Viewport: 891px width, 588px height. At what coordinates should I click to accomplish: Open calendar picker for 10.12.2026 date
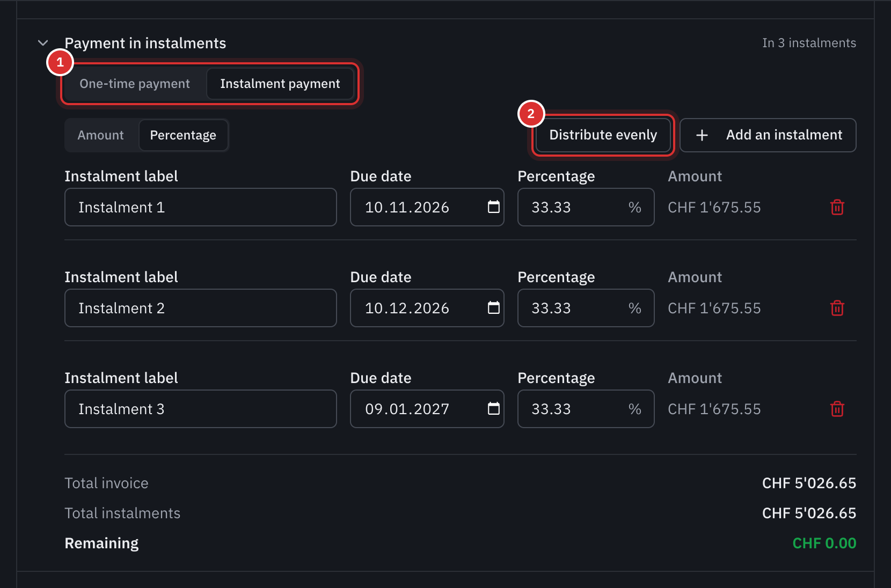(494, 307)
